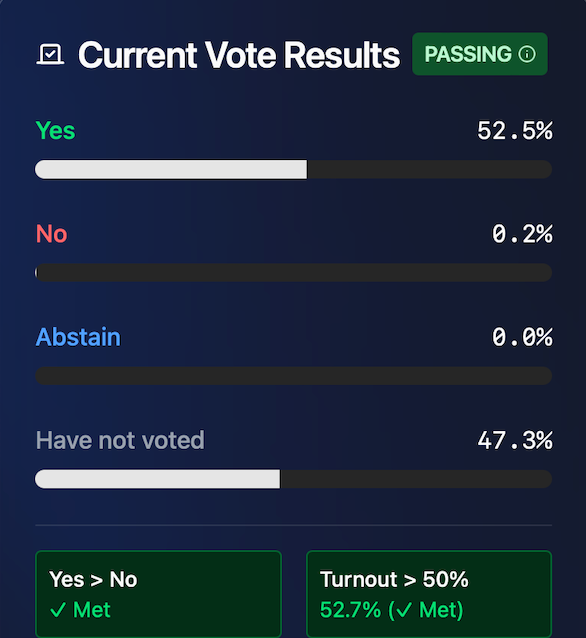
Task: Click the Abstain progress bar
Action: point(293,376)
